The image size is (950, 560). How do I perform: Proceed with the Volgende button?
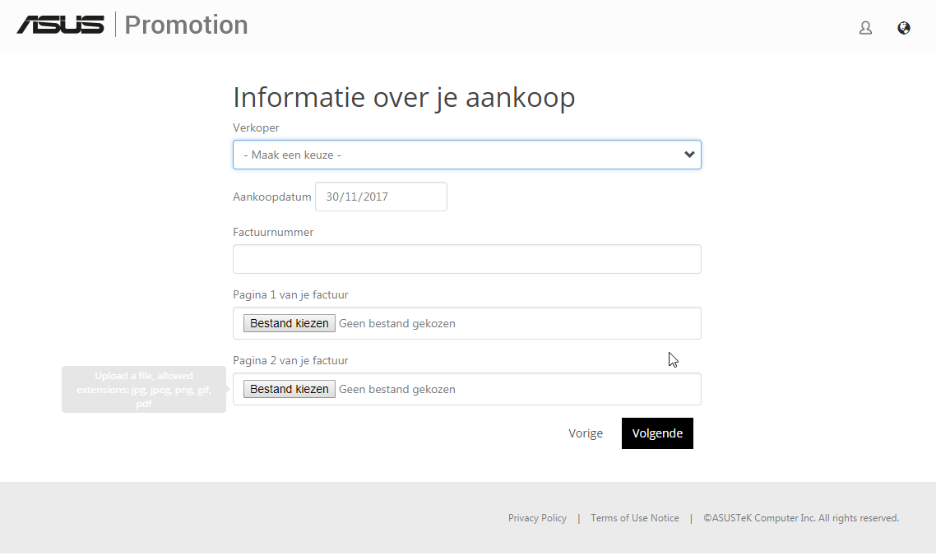(x=657, y=433)
